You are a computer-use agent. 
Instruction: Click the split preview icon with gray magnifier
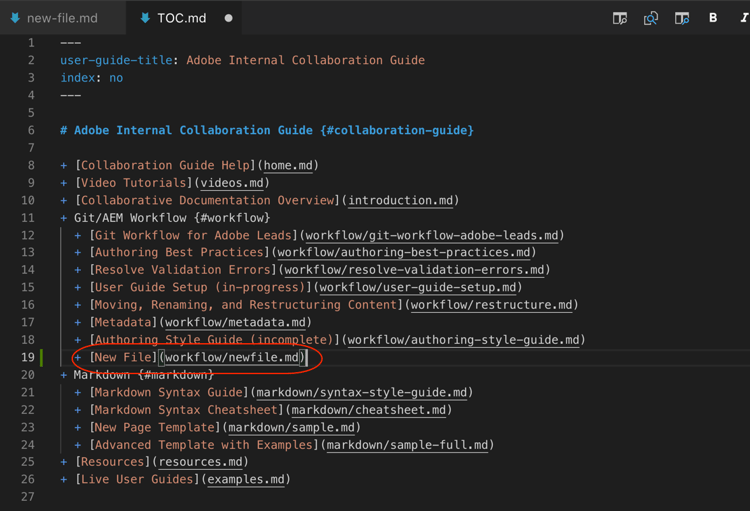620,18
